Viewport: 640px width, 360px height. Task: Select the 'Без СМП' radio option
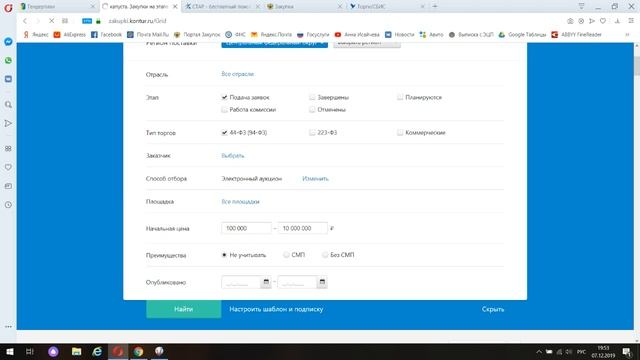coord(325,255)
